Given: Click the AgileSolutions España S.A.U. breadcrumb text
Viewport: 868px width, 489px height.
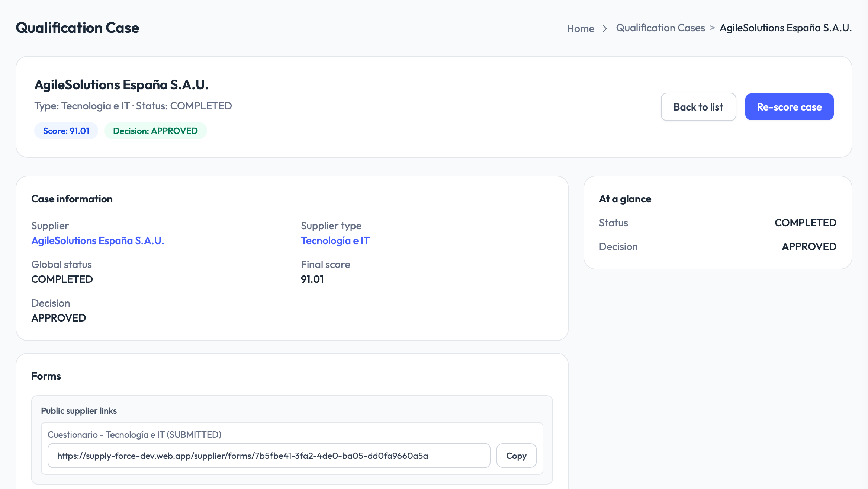Looking at the screenshot, I should (785, 28).
